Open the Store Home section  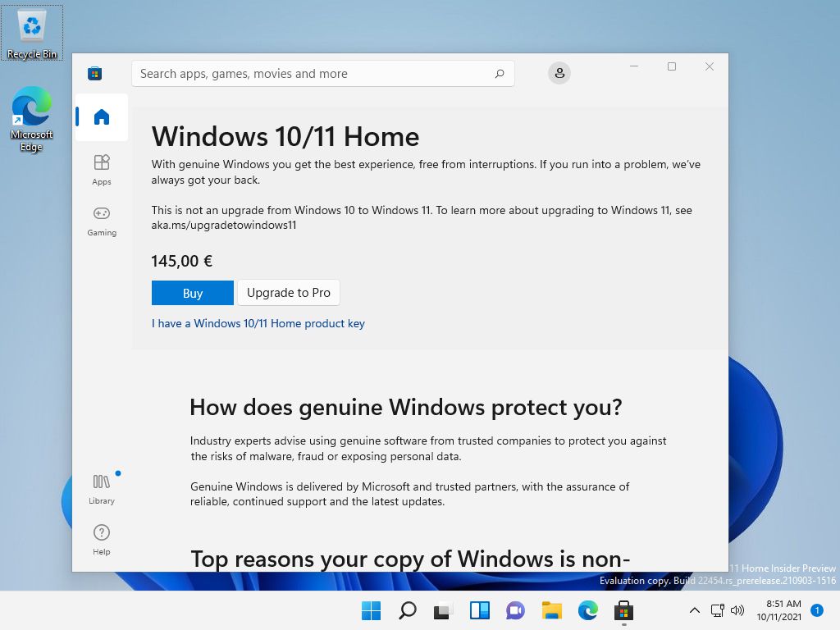point(101,116)
